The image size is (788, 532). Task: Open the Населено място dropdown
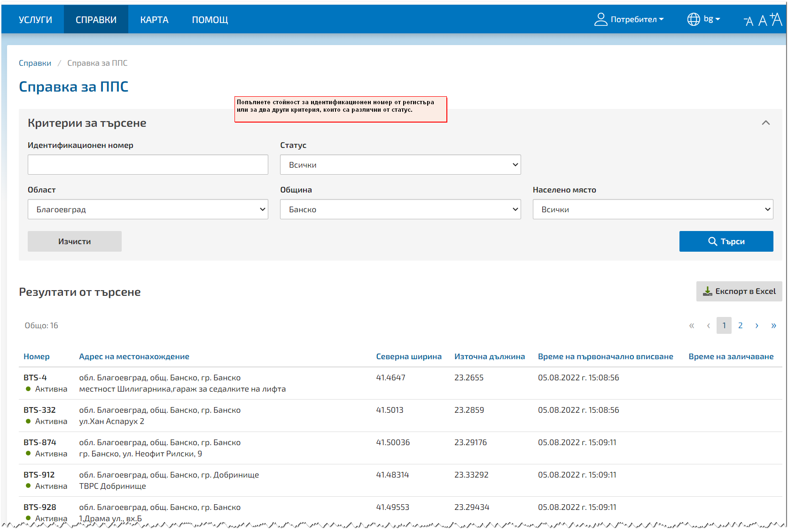(653, 209)
